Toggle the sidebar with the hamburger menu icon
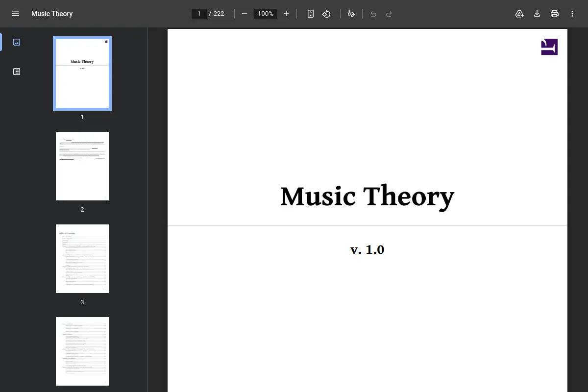Viewport: 588px width, 392px height. pos(16,14)
